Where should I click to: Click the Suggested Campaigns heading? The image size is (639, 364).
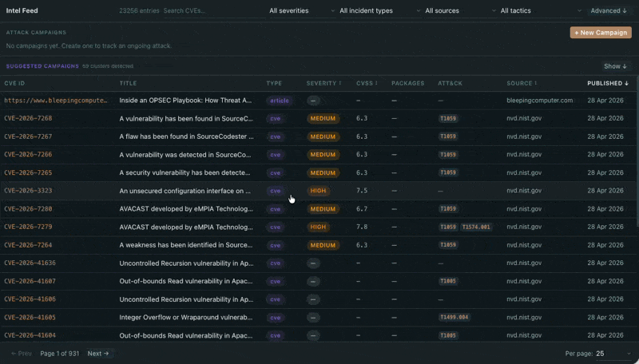pos(42,66)
